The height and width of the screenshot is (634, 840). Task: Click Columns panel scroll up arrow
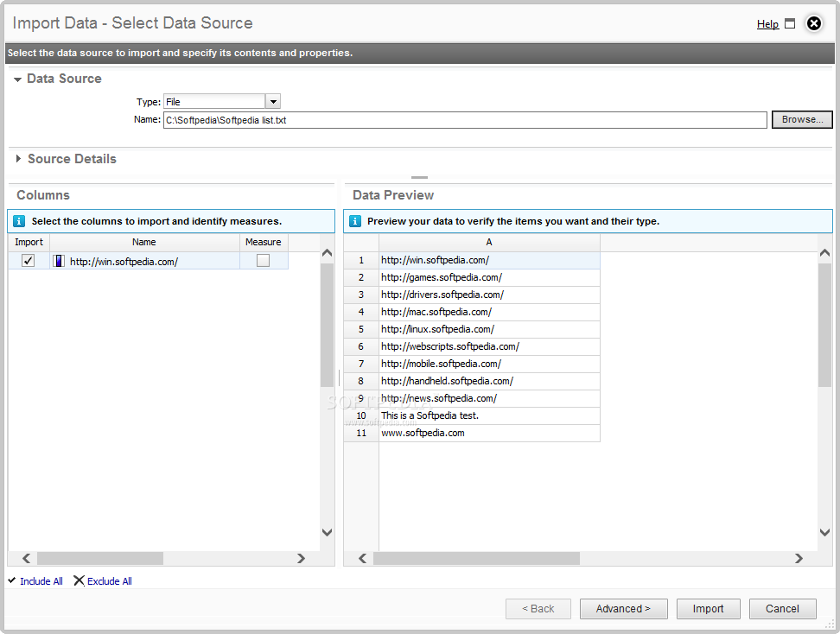pyautogui.click(x=327, y=253)
